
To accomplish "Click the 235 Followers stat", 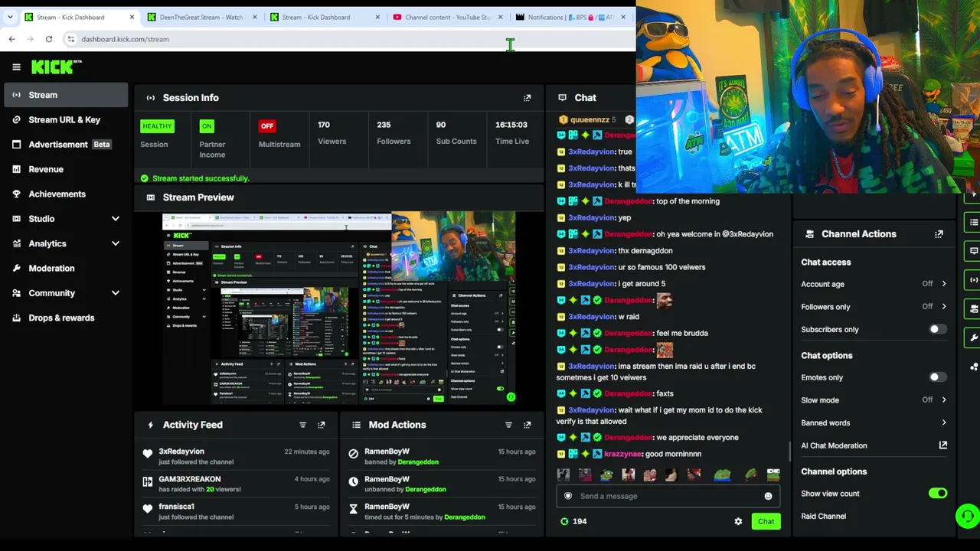I will point(394,133).
